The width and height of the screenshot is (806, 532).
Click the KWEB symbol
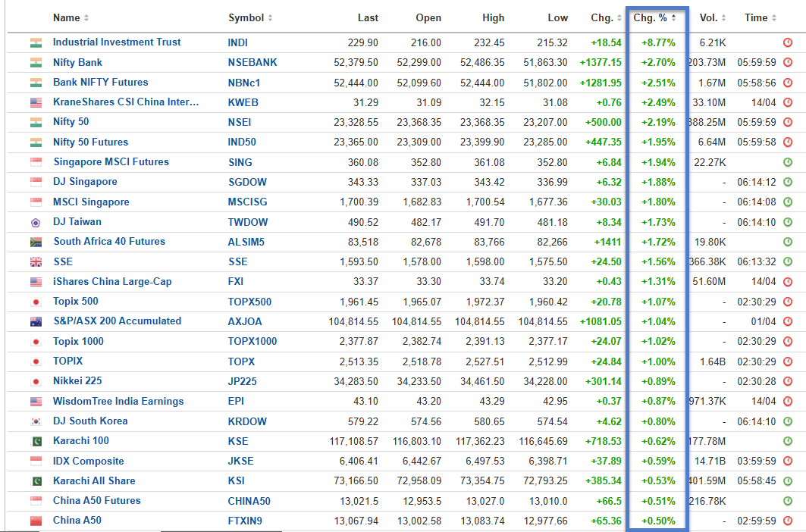tap(243, 102)
